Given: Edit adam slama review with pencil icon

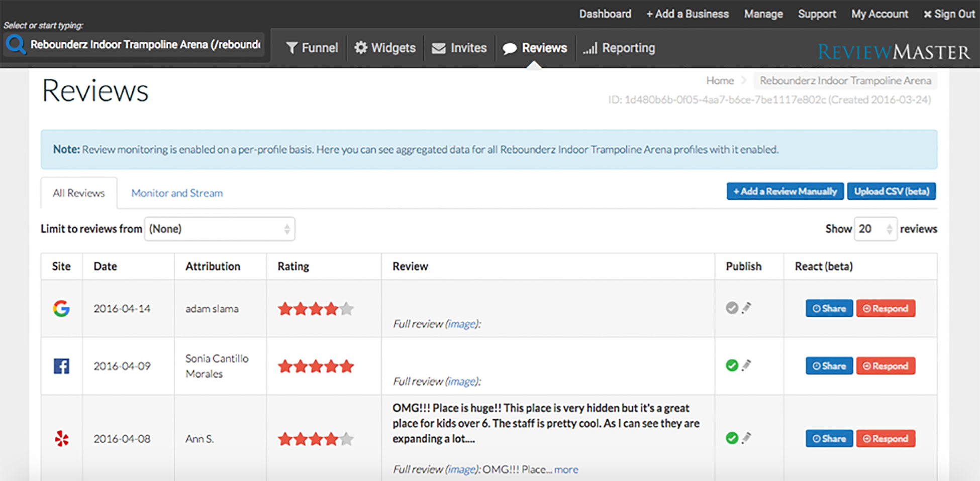Looking at the screenshot, I should (x=747, y=307).
